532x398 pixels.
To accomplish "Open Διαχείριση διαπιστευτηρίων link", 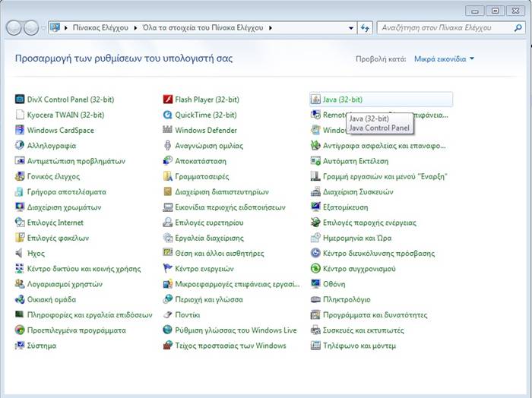I will pyautogui.click(x=222, y=192).
